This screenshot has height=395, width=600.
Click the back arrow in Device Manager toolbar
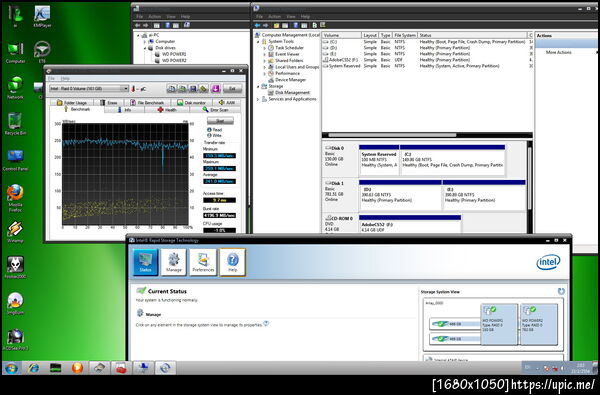click(x=137, y=25)
